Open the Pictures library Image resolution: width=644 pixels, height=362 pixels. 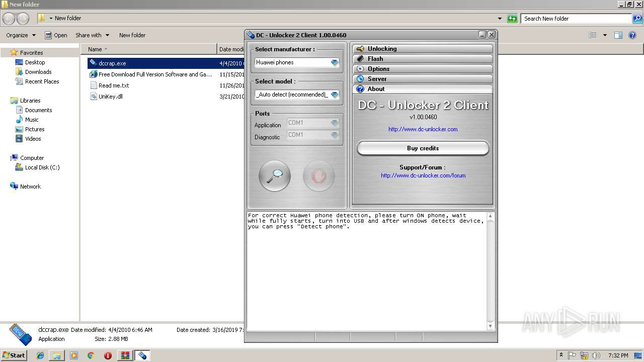[35, 129]
